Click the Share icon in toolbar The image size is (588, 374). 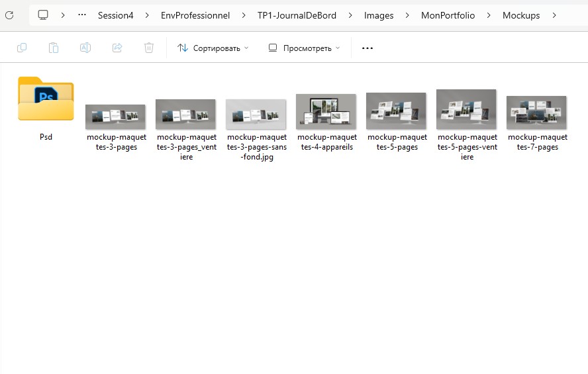click(117, 48)
